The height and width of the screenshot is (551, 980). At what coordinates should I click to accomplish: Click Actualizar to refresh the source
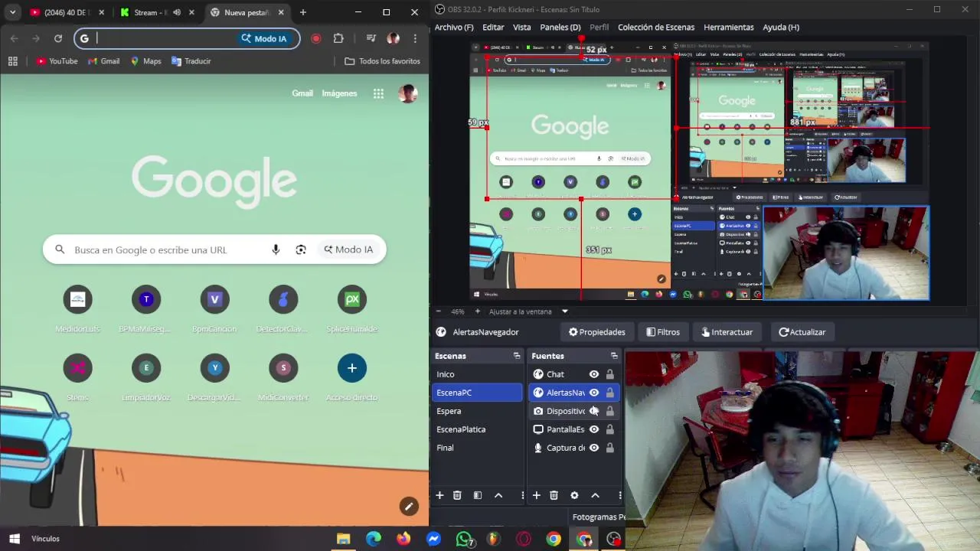click(802, 332)
